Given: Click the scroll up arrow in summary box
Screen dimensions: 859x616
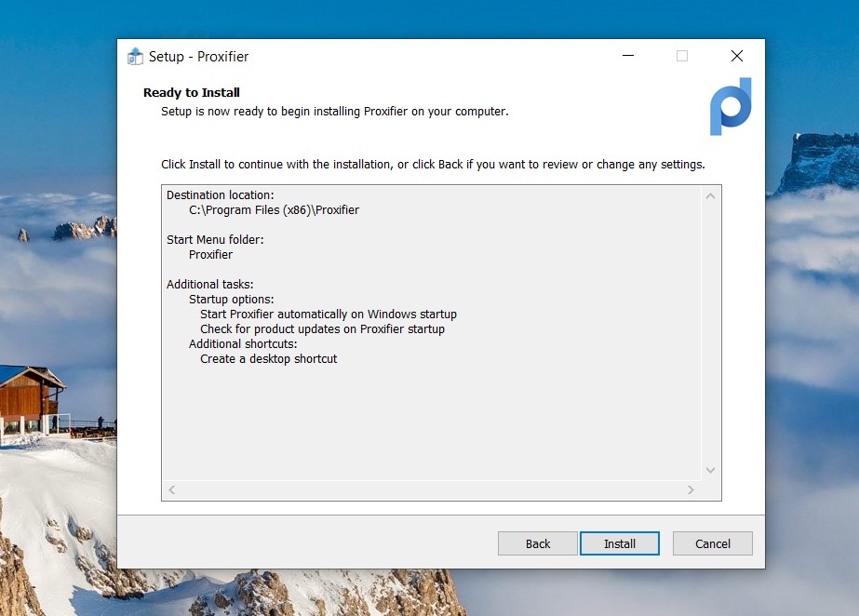Looking at the screenshot, I should coord(710,196).
